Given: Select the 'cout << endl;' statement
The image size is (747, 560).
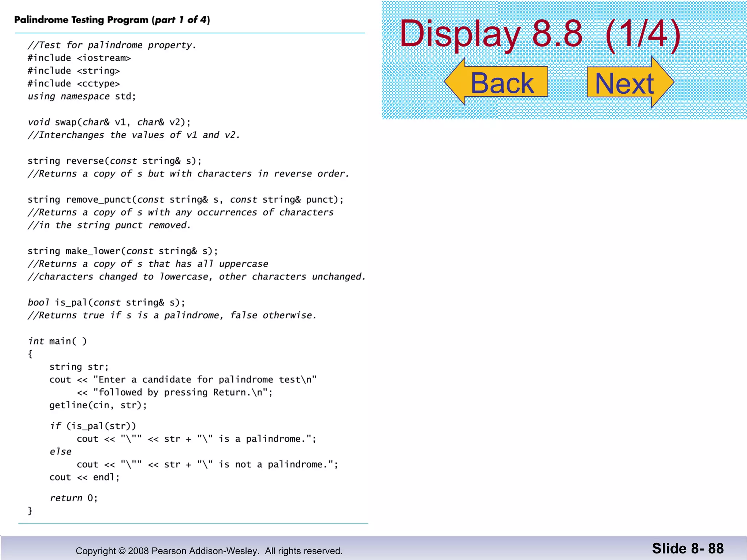Looking at the screenshot, I should 84,477.
